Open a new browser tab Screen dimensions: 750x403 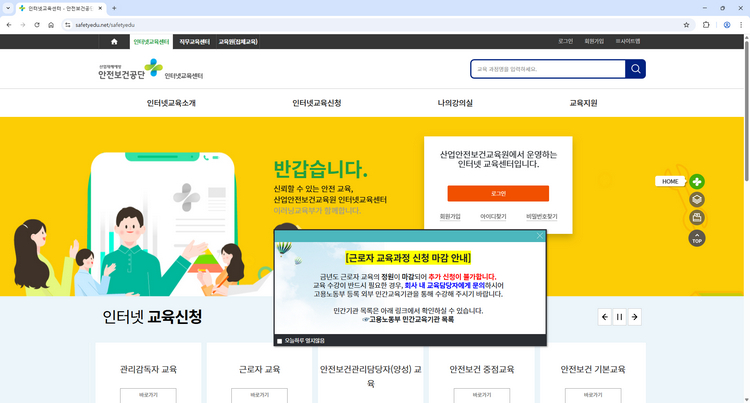[114, 8]
